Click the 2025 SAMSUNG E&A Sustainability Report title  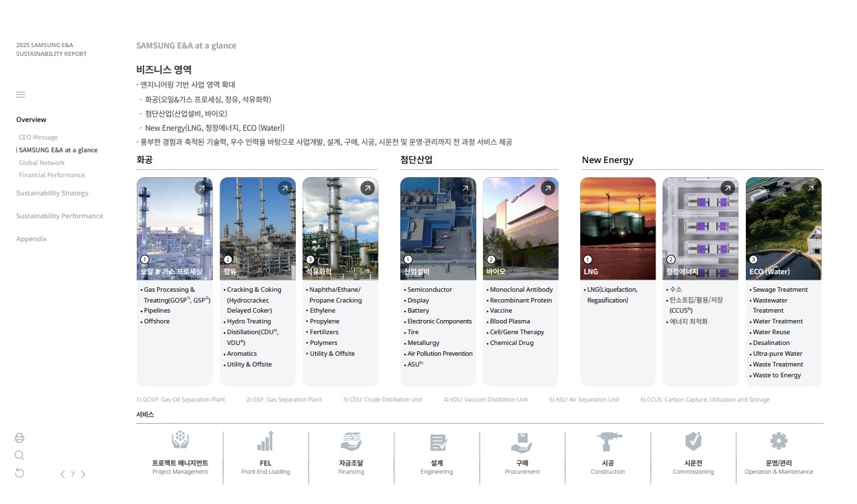pos(51,49)
